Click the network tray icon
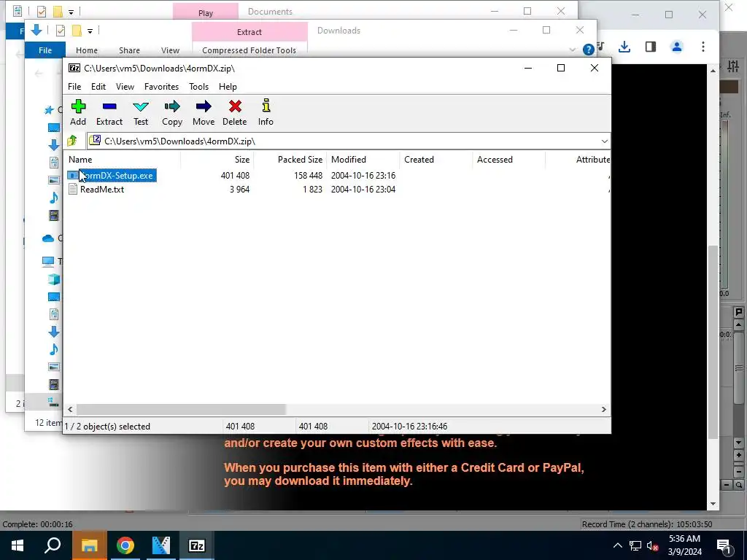This screenshot has height=560, width=747. tap(635, 545)
